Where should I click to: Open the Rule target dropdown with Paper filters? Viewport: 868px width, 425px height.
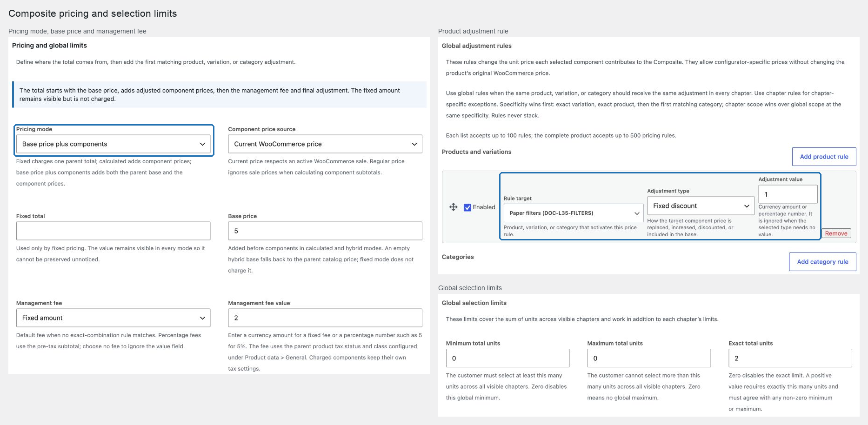click(574, 213)
